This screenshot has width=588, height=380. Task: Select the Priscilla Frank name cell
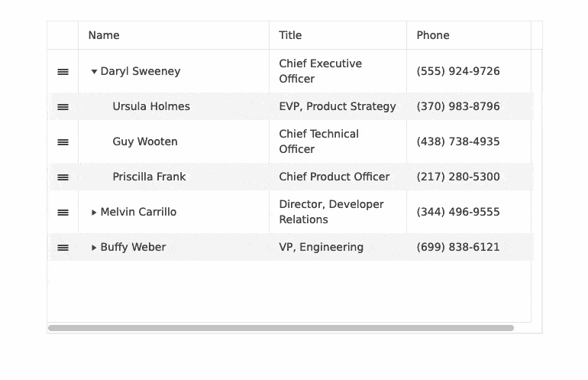[x=149, y=177]
